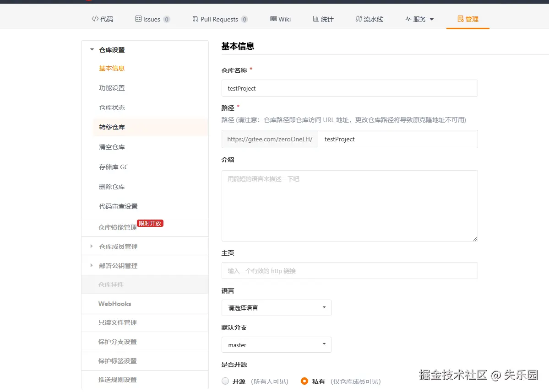The width and height of the screenshot is (549, 392).
Task: Click the Issues count badge
Action: click(x=167, y=19)
